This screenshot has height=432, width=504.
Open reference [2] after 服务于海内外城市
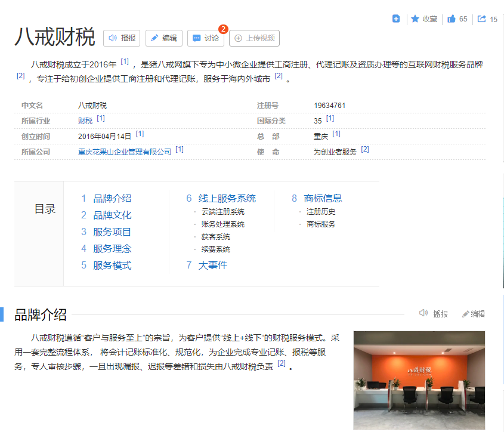pos(279,76)
